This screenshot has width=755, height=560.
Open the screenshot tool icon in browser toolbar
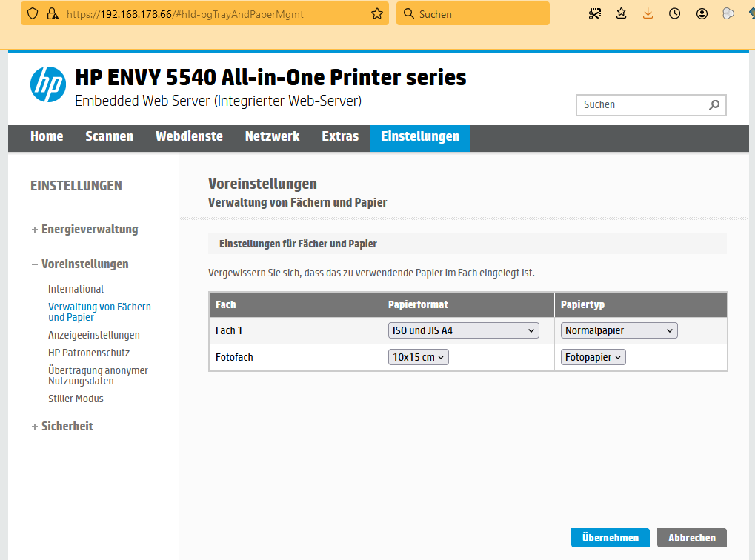point(595,14)
